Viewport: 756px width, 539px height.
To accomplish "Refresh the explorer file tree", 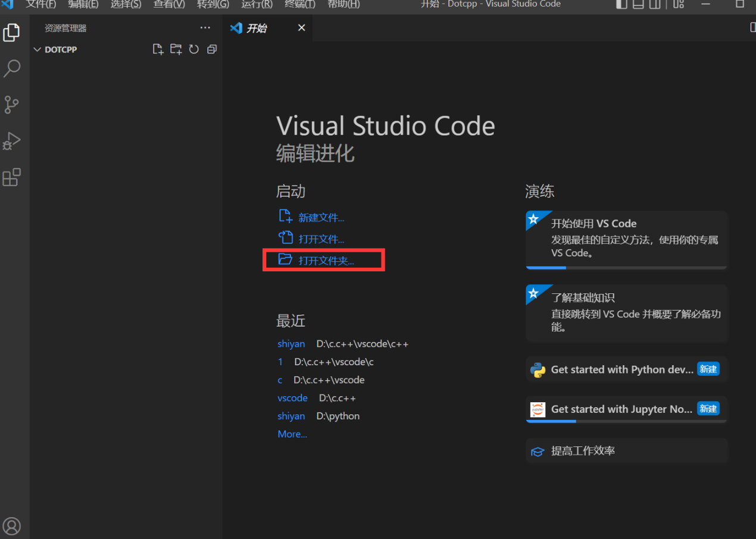I will 193,49.
